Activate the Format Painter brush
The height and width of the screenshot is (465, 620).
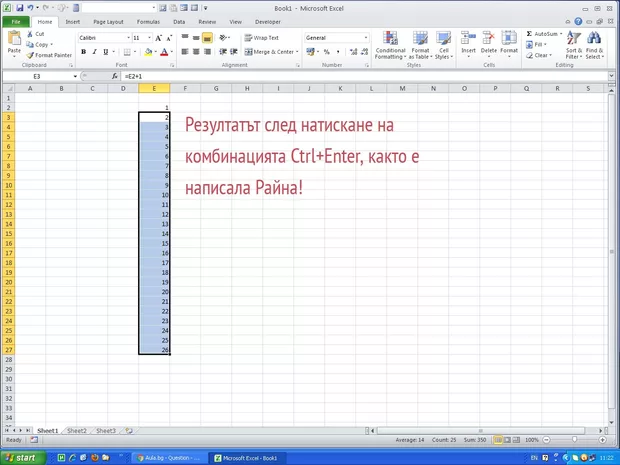point(30,55)
